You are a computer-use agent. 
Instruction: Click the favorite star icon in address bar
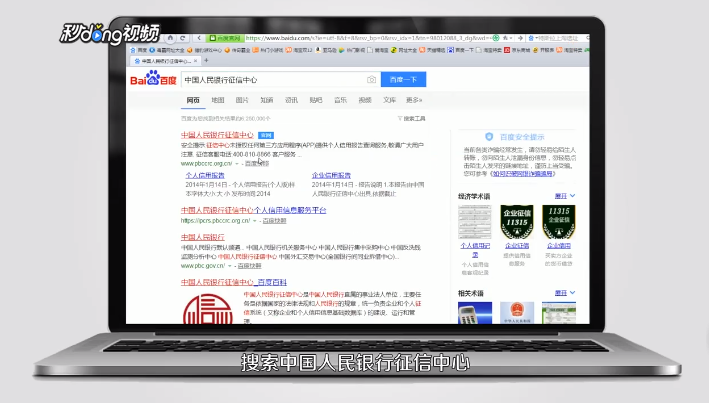[505, 38]
